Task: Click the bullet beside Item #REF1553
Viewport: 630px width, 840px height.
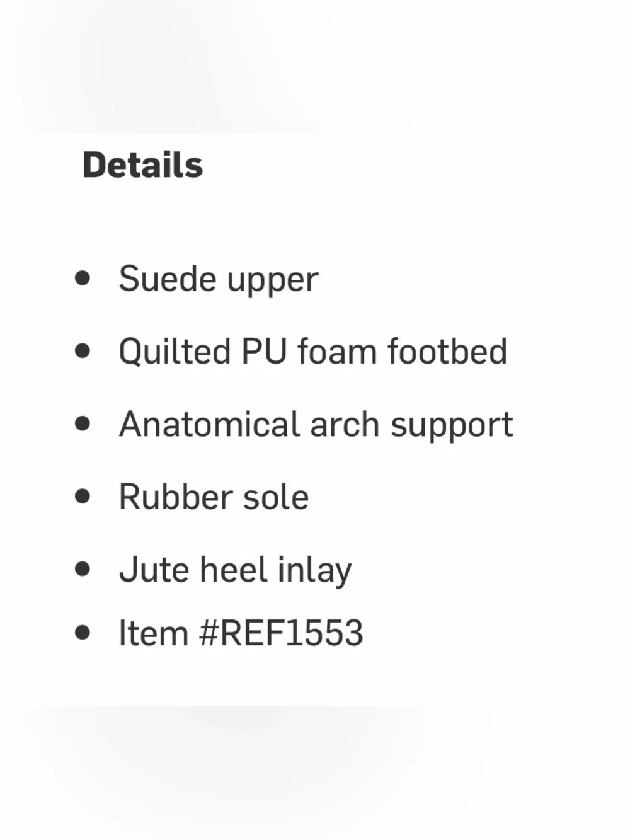Action: pos(83,632)
